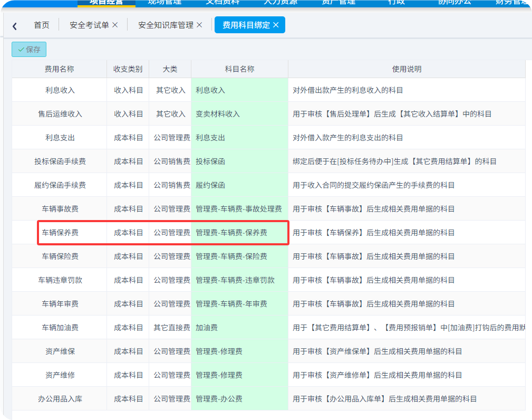This screenshot has width=532, height=420.
Task: Select 利息收入 in the 科目名称 column
Action: coord(239,90)
